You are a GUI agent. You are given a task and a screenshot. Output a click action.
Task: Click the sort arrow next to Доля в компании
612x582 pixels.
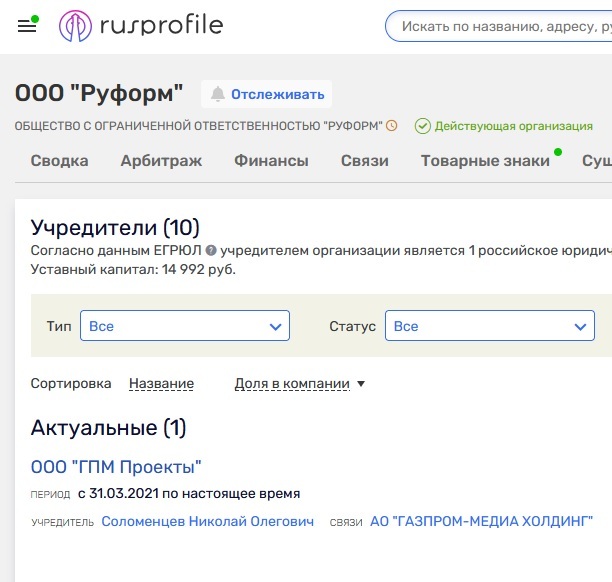(x=361, y=384)
